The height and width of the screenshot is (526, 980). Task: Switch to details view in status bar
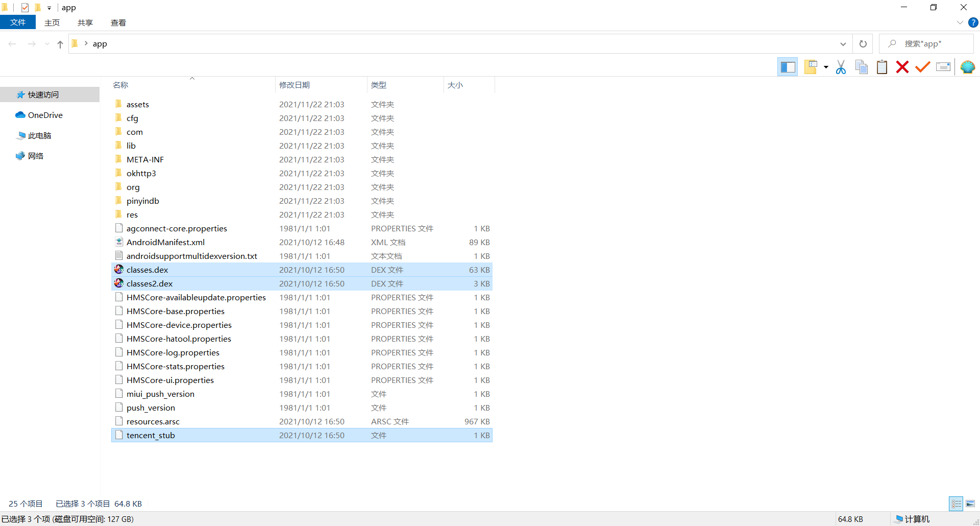click(x=956, y=504)
